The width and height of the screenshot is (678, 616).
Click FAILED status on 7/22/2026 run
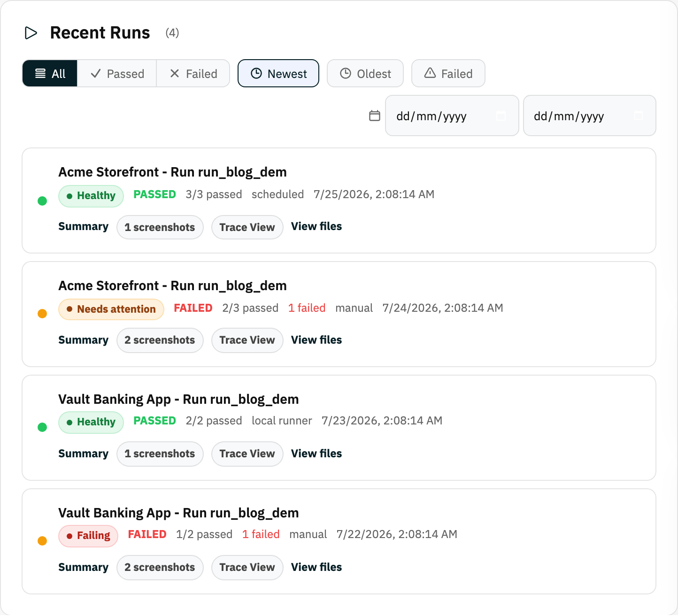[x=147, y=534]
